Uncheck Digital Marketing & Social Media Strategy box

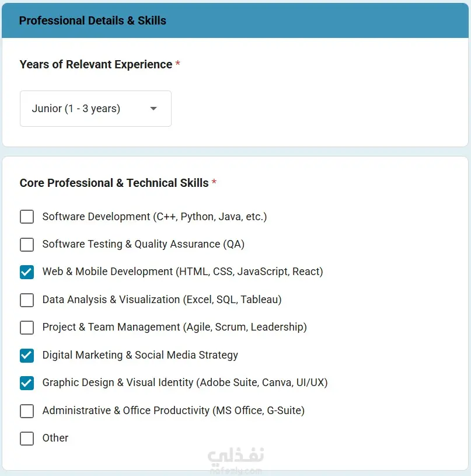(x=27, y=355)
